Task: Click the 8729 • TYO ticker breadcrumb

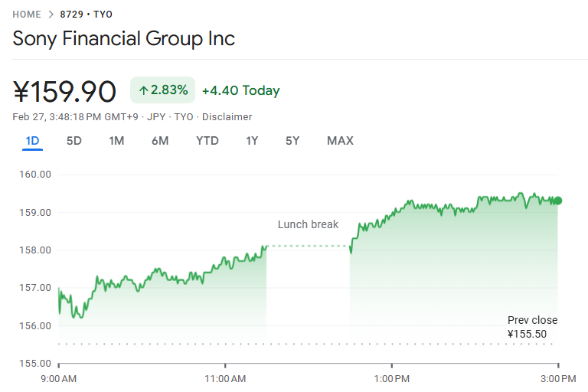Action: coord(86,15)
